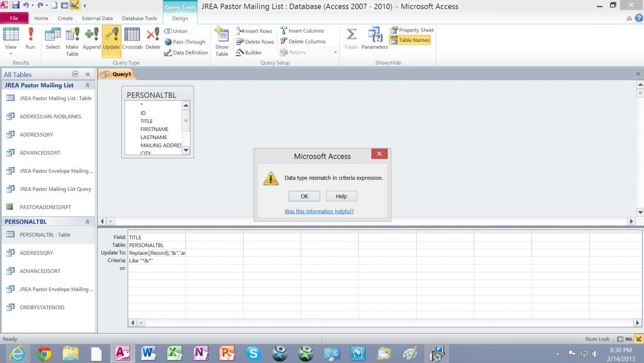This screenshot has width=644, height=363.
Task: Select the Data Definition query option
Action: click(x=186, y=53)
